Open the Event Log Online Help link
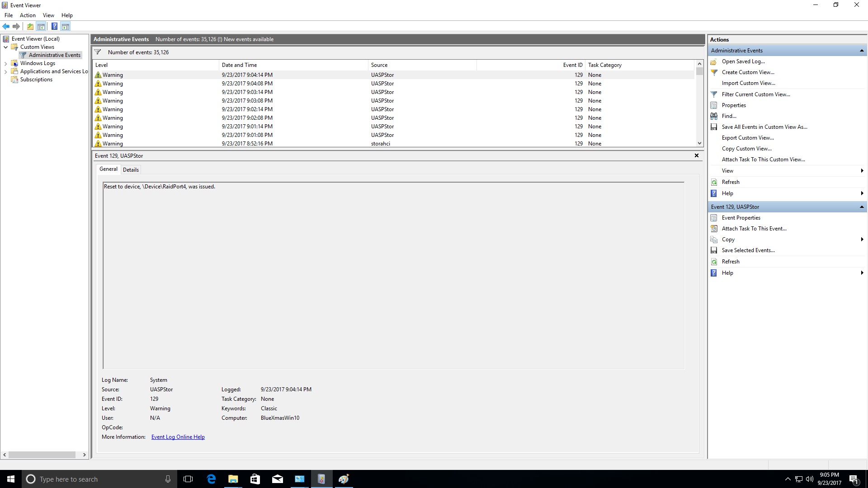Image resolution: width=868 pixels, height=488 pixels. (178, 437)
